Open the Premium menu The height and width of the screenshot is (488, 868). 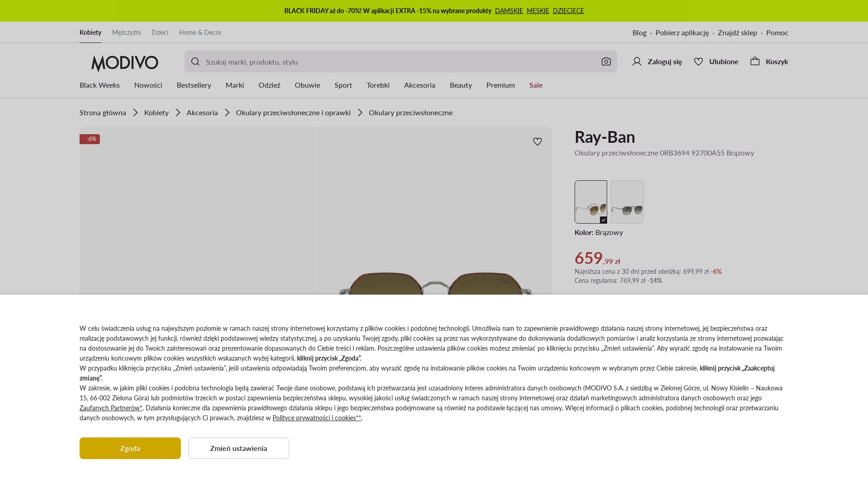[500, 85]
